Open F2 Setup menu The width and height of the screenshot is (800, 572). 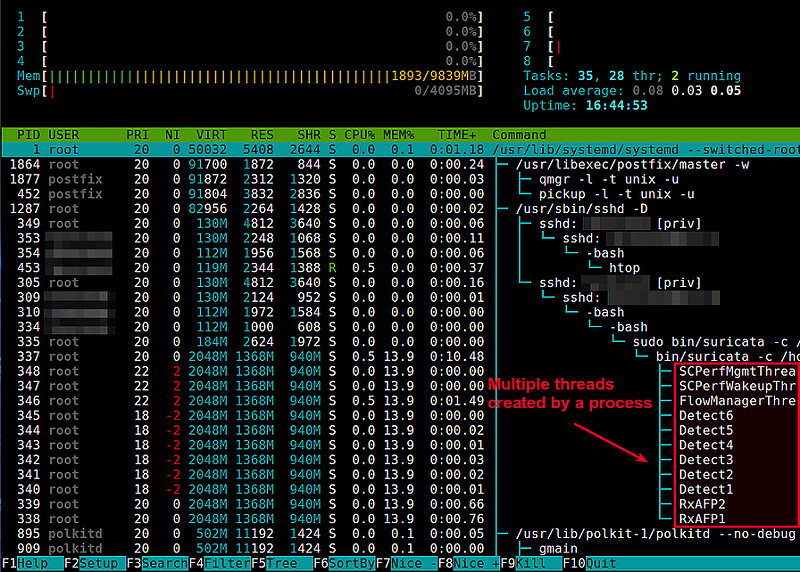tap(92, 564)
